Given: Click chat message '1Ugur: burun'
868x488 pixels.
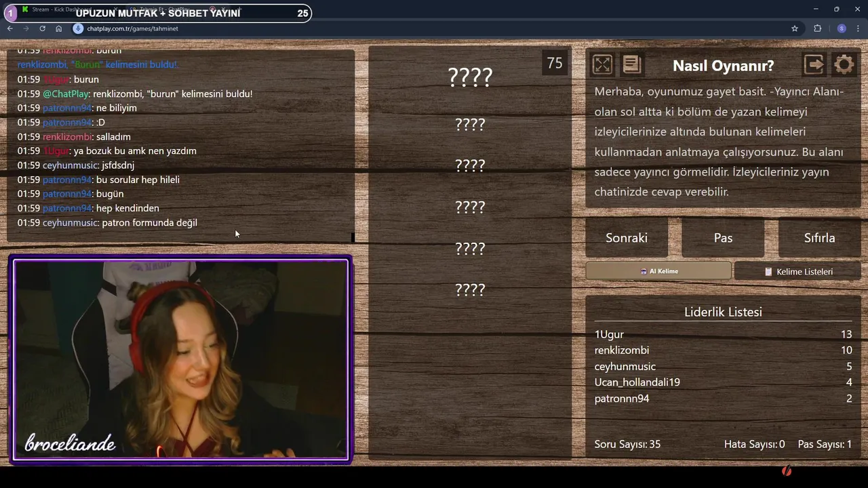Looking at the screenshot, I should tap(58, 79).
